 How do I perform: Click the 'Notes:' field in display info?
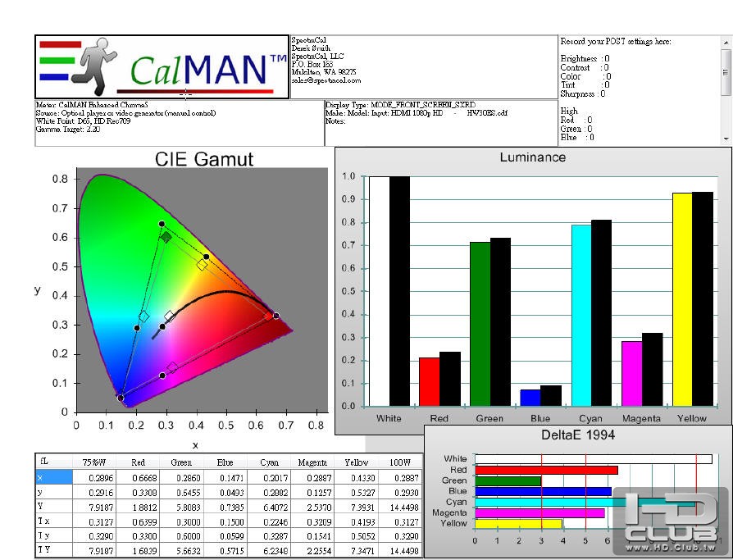pos(335,121)
